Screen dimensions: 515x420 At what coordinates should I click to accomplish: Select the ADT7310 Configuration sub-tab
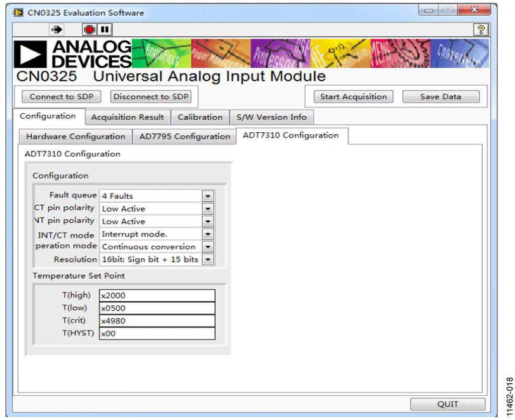(291, 135)
